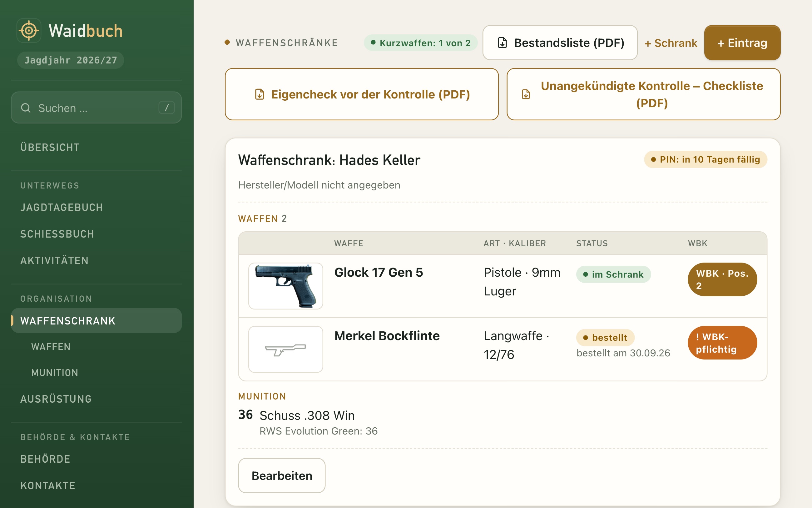Click the Kurzwaffen: 1 von 2 badge
Image resolution: width=812 pixels, height=508 pixels.
421,43
